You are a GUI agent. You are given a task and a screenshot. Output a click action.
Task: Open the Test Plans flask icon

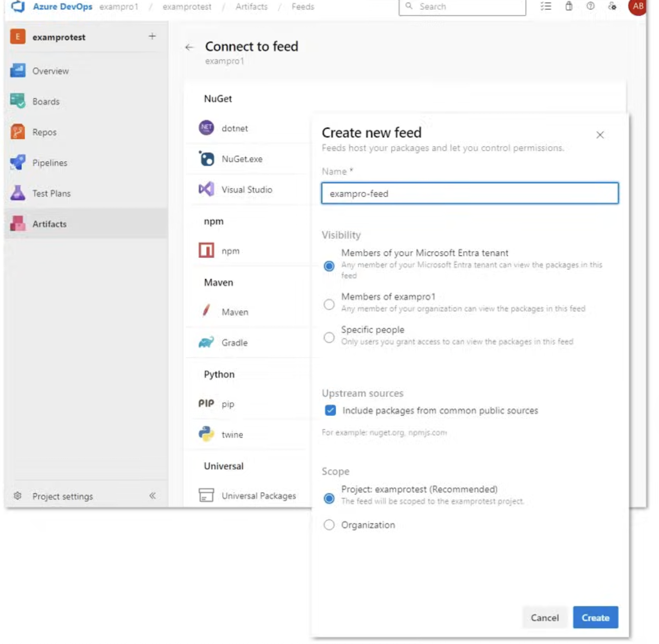pos(17,193)
